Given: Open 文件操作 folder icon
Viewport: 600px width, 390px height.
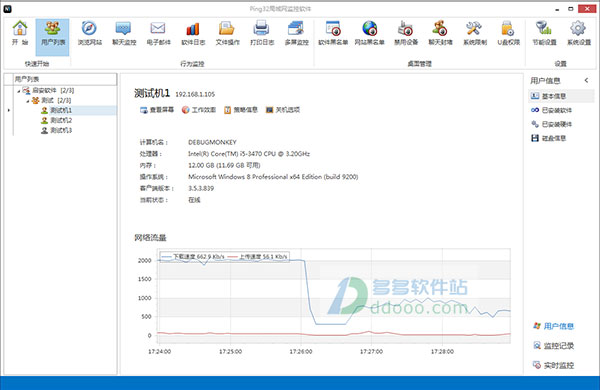Looking at the screenshot, I should tap(227, 29).
